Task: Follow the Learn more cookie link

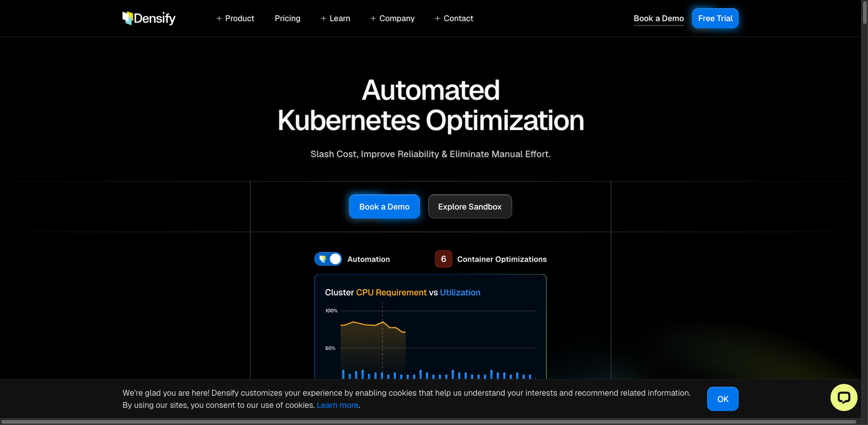Action: (x=337, y=405)
